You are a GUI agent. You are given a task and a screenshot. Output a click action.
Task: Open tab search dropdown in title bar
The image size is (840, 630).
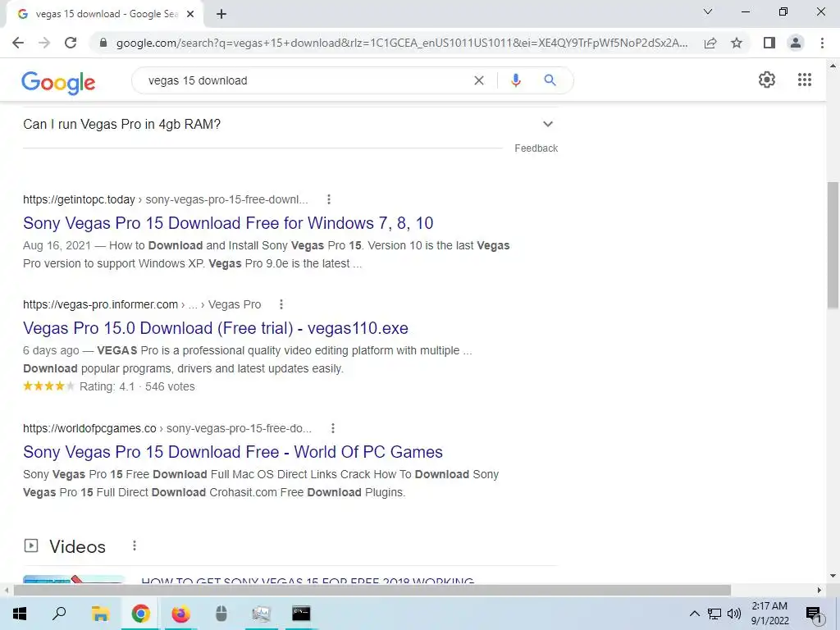coord(708,11)
